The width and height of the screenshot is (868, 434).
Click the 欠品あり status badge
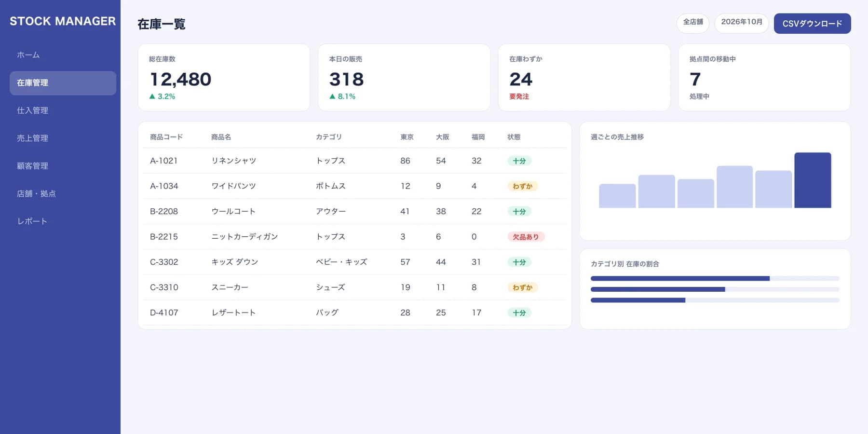coord(526,237)
